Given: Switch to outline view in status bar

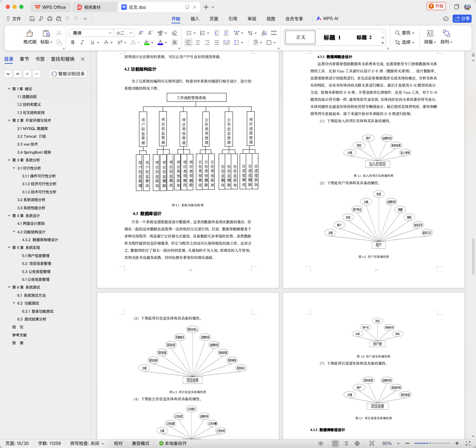Looking at the screenshot, I should [x=346, y=443].
